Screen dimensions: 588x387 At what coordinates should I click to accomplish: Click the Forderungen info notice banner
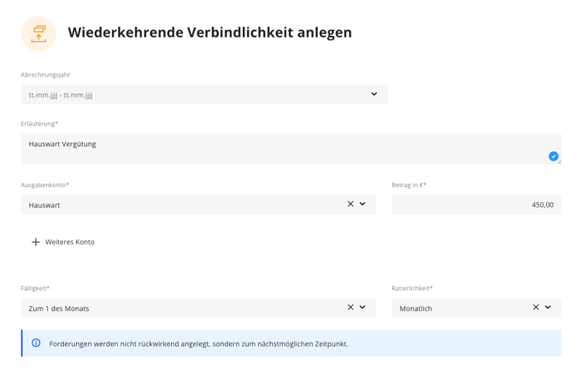pos(291,343)
